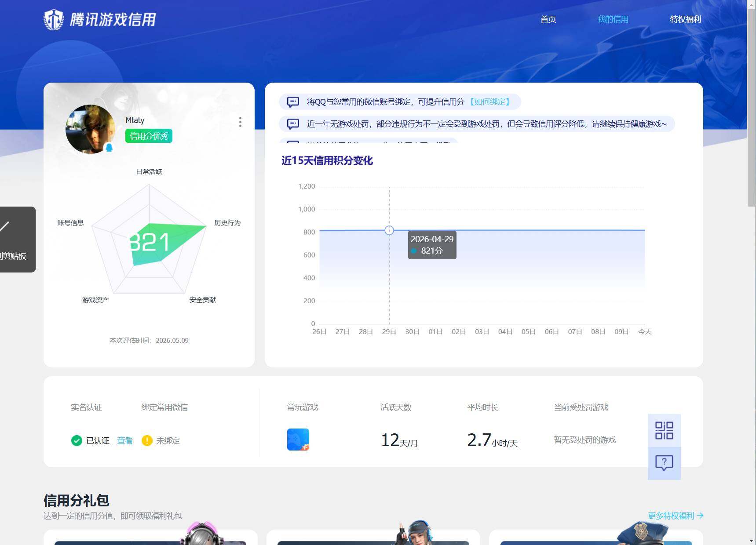Image resolution: width=756 pixels, height=545 pixels.
Task: Click the QQ penguin badge on avatar
Action: tap(109, 148)
